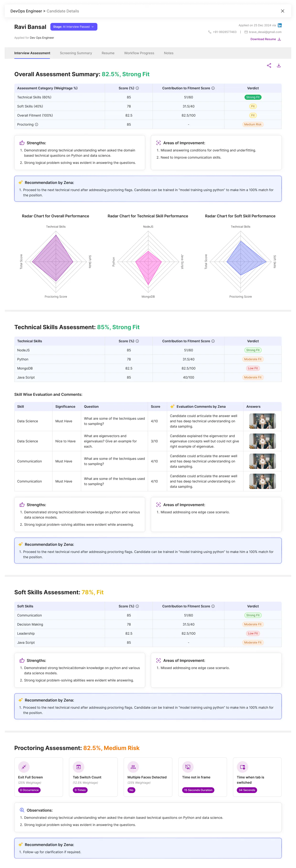
Task: Play the last Communication row answer video
Action: 262,482
